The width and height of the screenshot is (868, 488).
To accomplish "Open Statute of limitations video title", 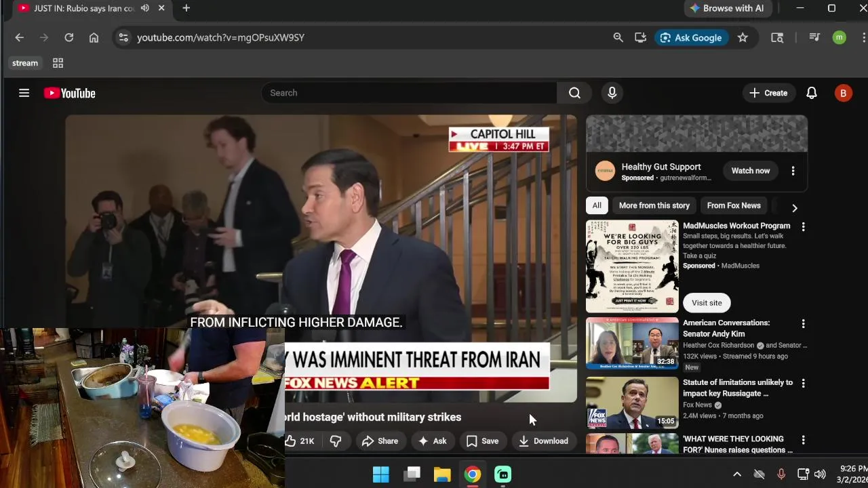I will click(x=738, y=388).
